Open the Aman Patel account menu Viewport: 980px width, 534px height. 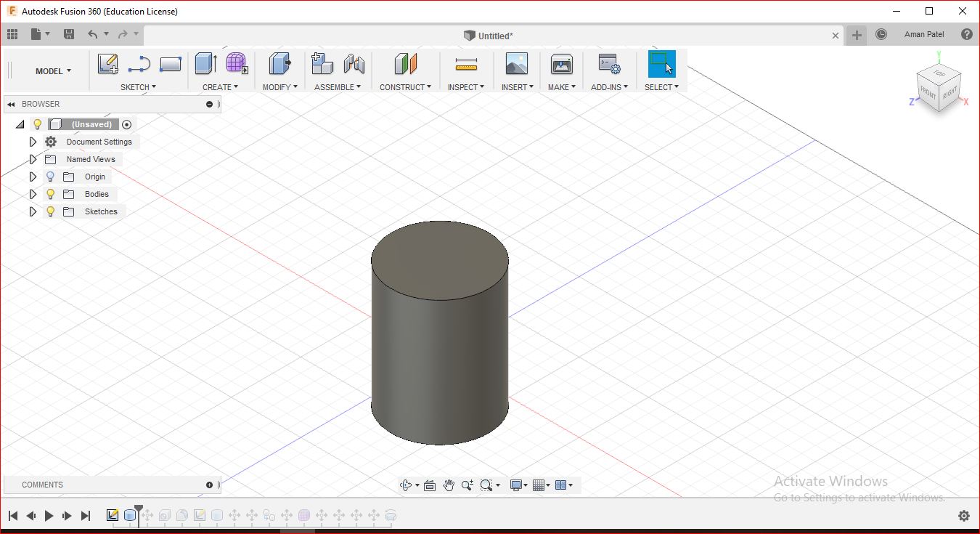(924, 34)
